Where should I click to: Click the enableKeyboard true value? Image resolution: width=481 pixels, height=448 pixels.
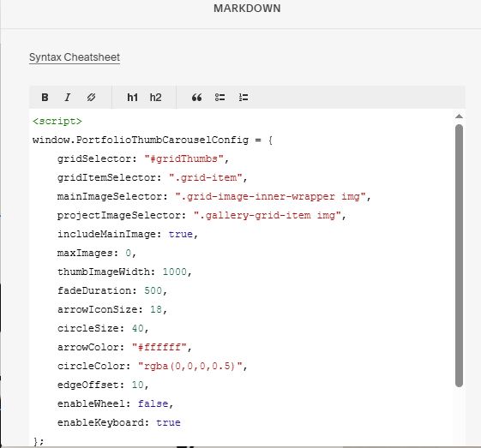[x=168, y=422]
